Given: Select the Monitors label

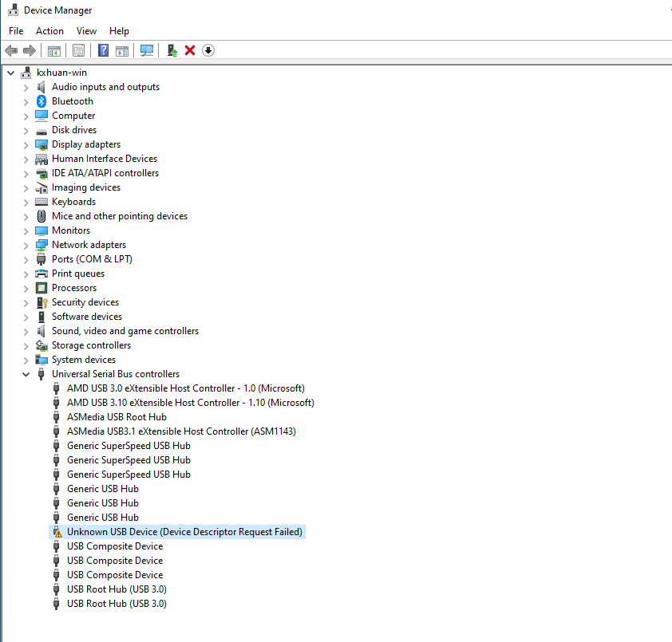Looking at the screenshot, I should (x=71, y=230).
